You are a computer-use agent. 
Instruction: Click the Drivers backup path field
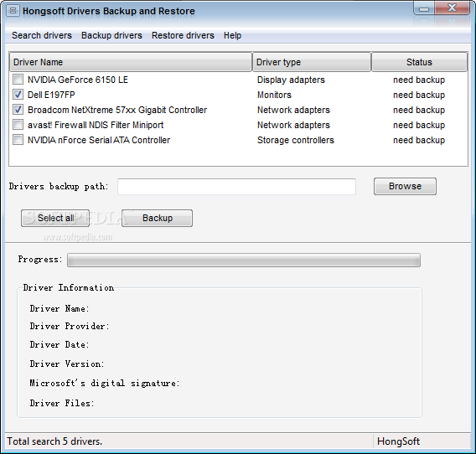[236, 187]
